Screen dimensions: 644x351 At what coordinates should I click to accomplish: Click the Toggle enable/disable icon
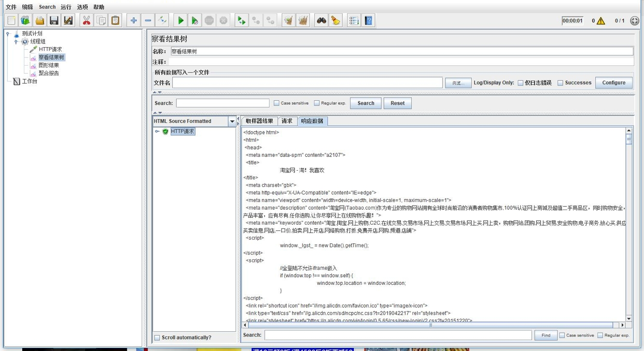[x=162, y=20]
